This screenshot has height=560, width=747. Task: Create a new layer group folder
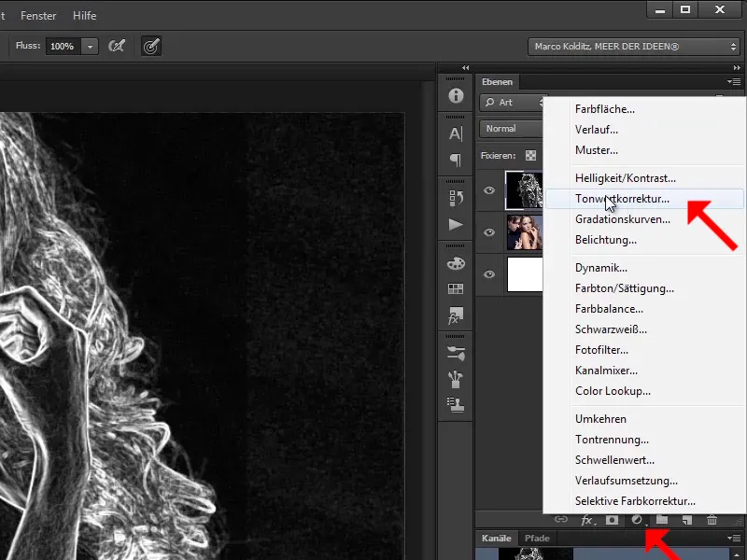tap(662, 520)
